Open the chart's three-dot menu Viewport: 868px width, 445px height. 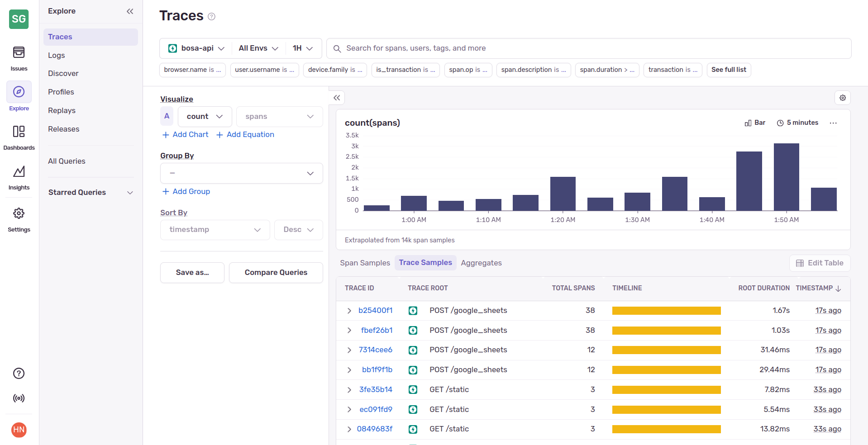coord(833,123)
